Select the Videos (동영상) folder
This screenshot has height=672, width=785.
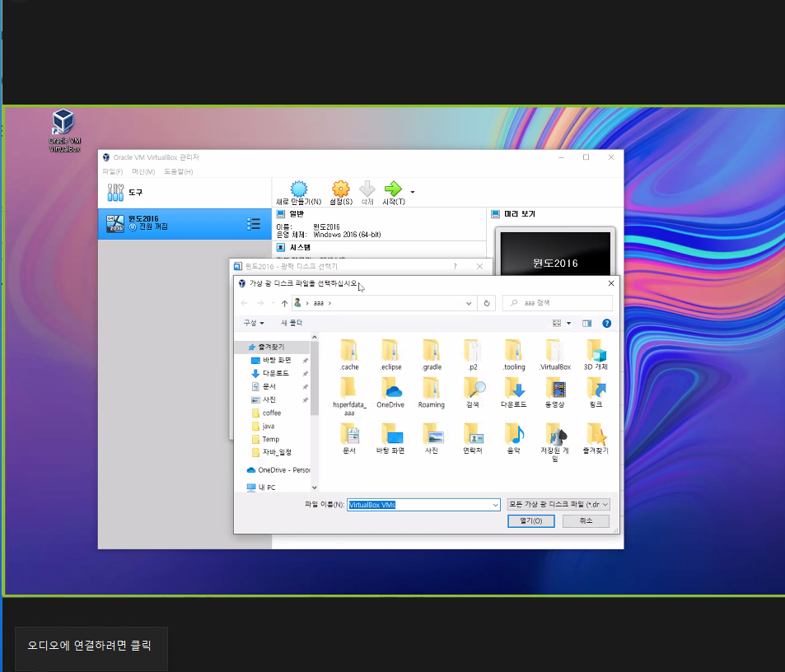pos(554,393)
